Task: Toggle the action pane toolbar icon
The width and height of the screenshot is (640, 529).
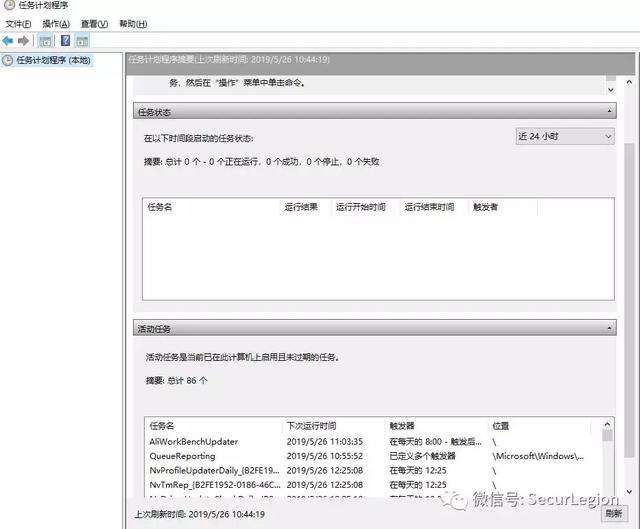Action: pos(82,41)
